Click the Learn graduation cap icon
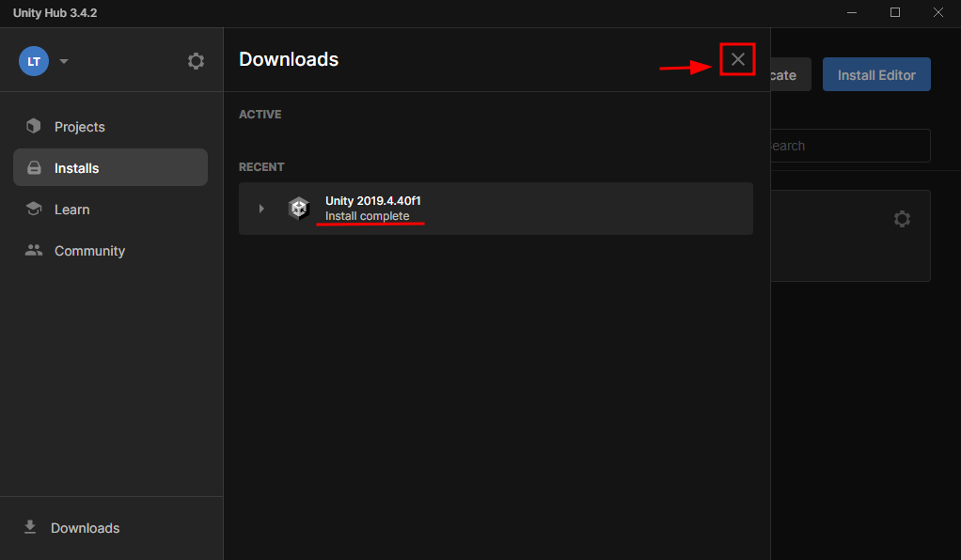Viewport: 961px width, 560px height. (x=34, y=209)
